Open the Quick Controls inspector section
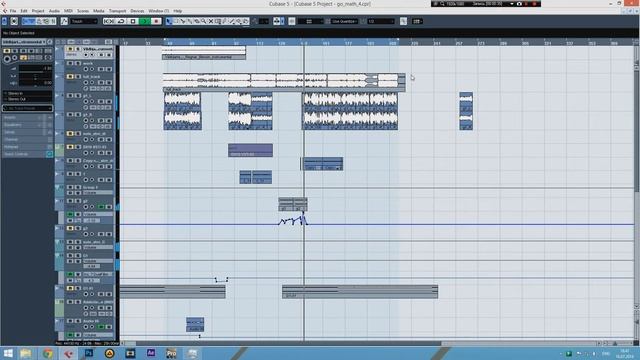 point(27,154)
